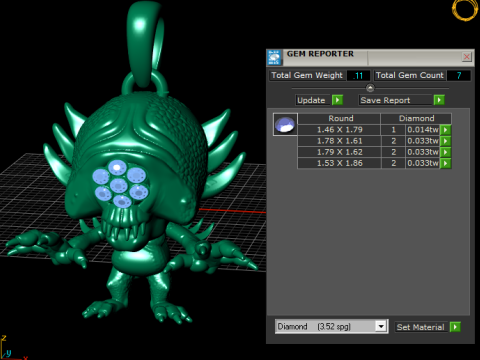This screenshot has width=480, height=360.
Task: Click the gold ring icon in corner
Action: click(465, 10)
